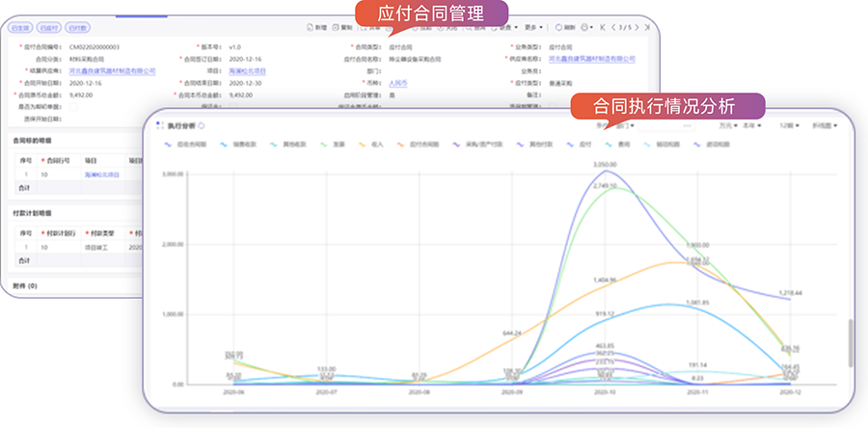Screen dimensions: 868x428
Task: Click the 新增 (New) toolbar icon
Action: 314,27
